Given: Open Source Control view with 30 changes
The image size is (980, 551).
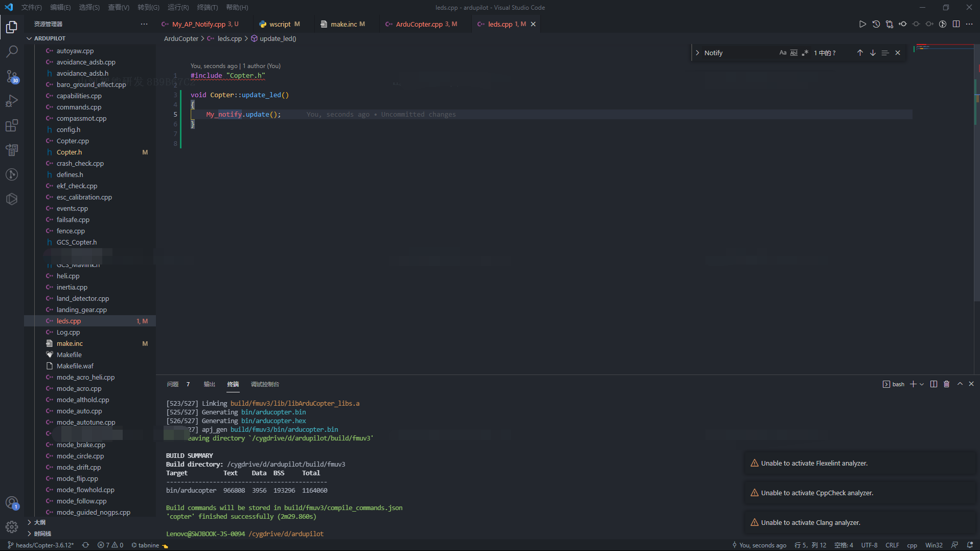Looking at the screenshot, I should [12, 77].
